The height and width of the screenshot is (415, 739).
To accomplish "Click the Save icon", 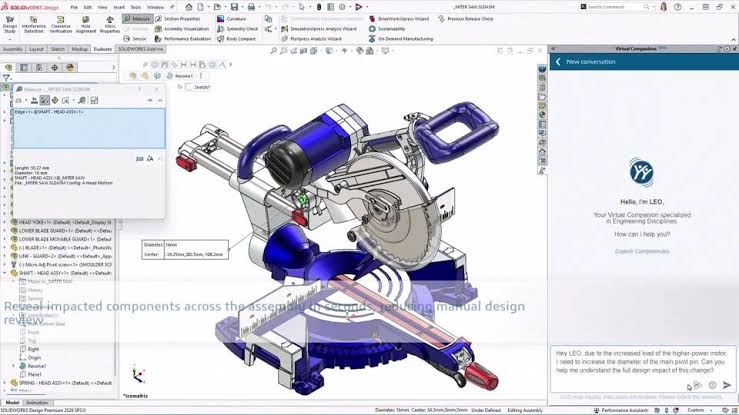I will 234,7.
